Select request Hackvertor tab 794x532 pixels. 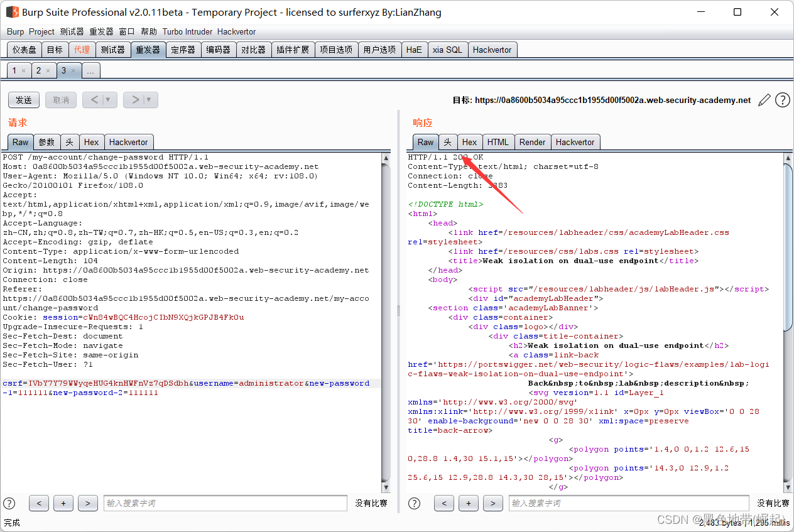click(128, 142)
